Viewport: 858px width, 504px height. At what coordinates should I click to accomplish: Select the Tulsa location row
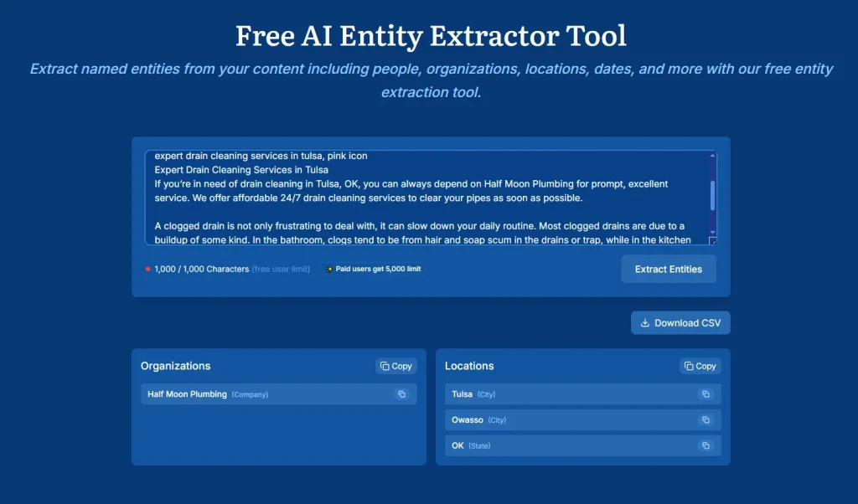pos(570,394)
